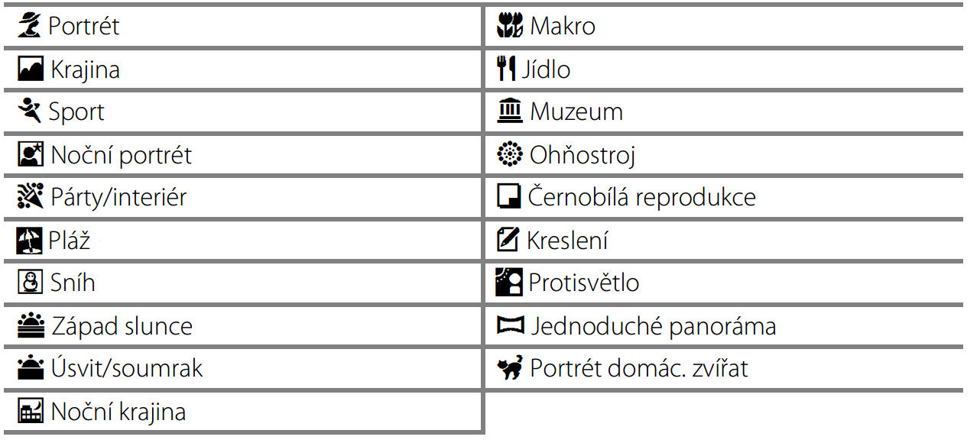This screenshot has height=443, width=980.
Task: Select the Krajina landscape icon
Action: (32, 70)
